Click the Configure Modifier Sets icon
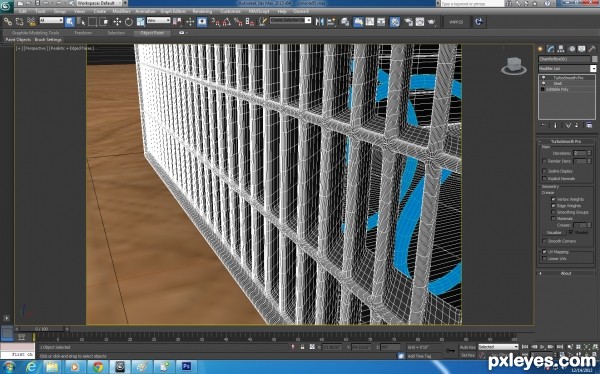Image resolution: width=600 pixels, height=374 pixels. pyautogui.click(x=589, y=125)
